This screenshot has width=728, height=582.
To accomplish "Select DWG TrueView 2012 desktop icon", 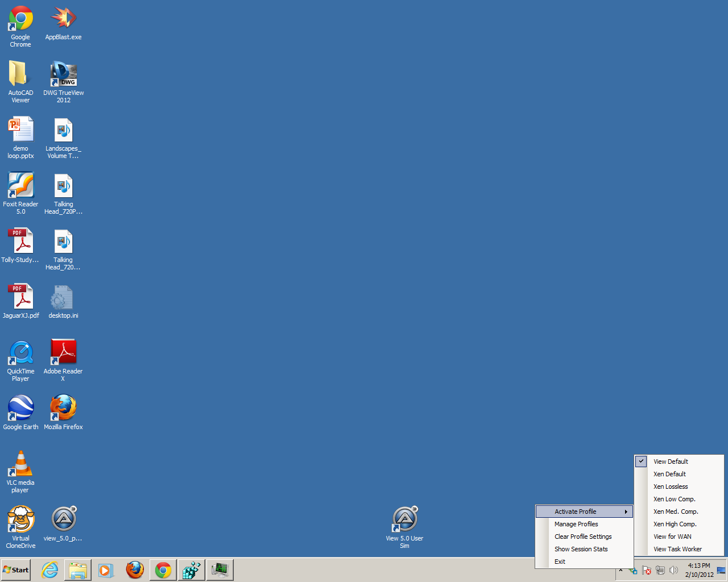I will point(63,74).
